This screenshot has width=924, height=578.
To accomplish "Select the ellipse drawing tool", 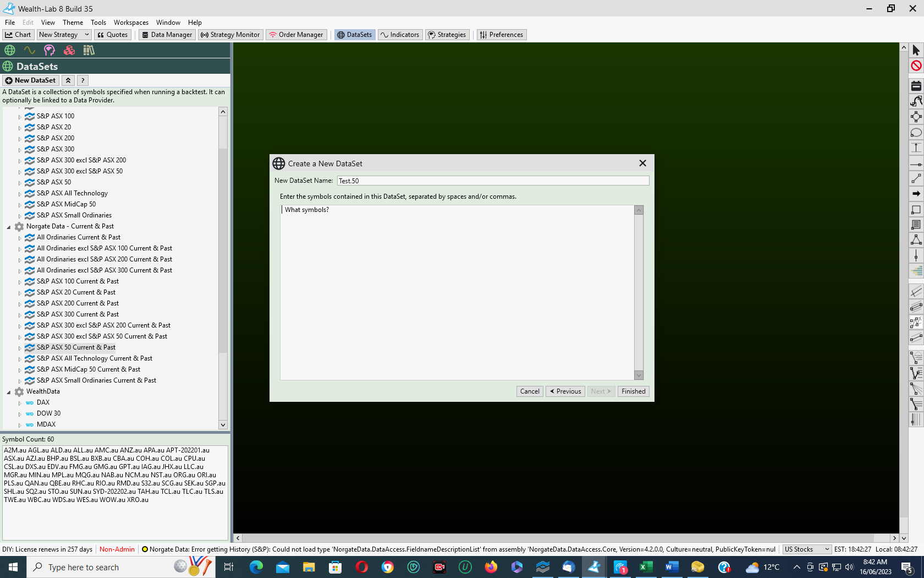I will coord(916,132).
